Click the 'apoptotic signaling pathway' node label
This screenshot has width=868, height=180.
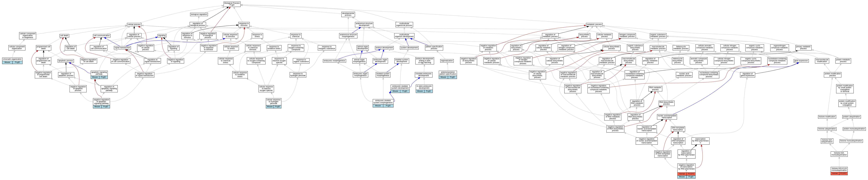tap(99, 73)
